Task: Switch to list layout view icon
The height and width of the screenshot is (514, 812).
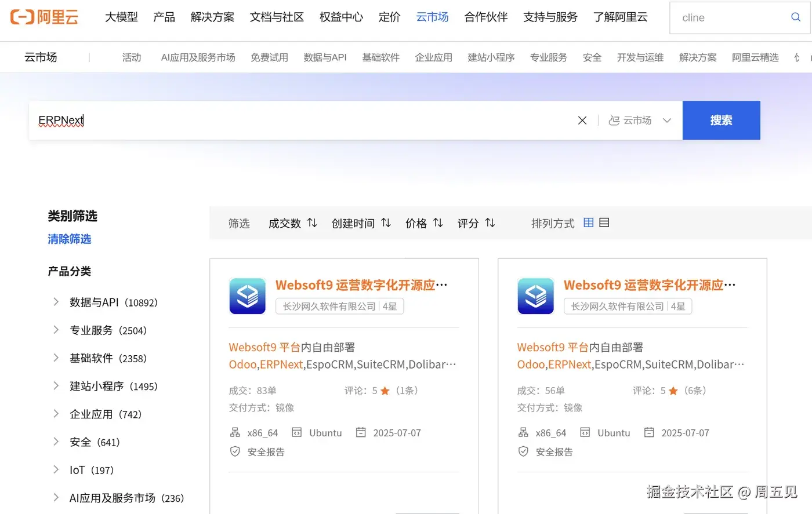Action: (604, 223)
